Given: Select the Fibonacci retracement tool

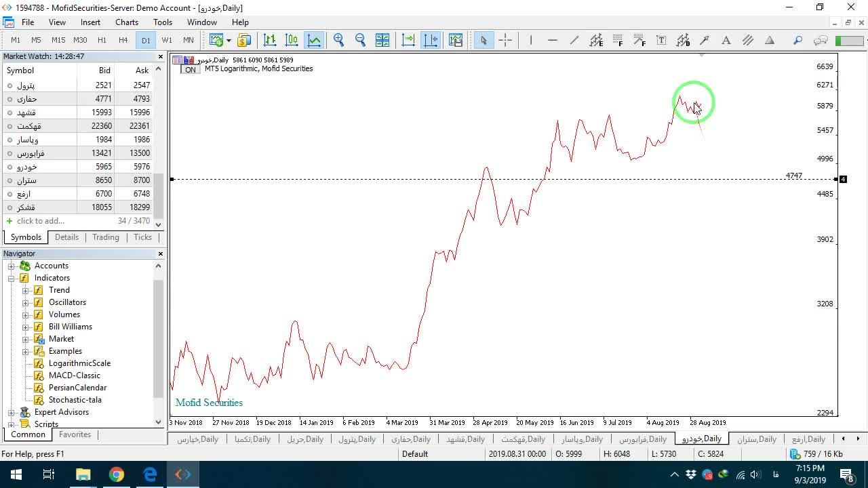Looking at the screenshot, I should pyautogui.click(x=618, y=40).
